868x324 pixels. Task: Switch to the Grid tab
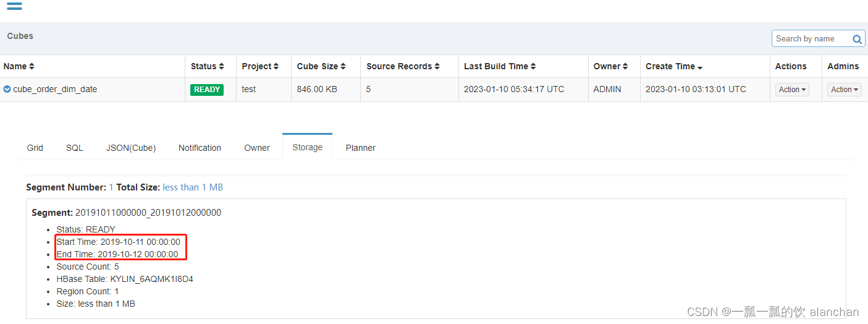(35, 148)
